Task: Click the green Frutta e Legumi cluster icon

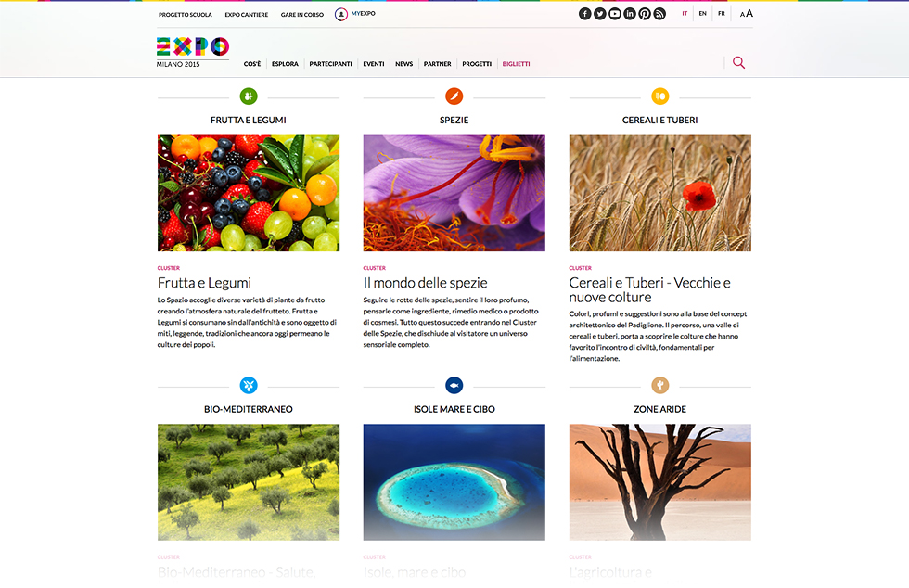Action: [249, 96]
